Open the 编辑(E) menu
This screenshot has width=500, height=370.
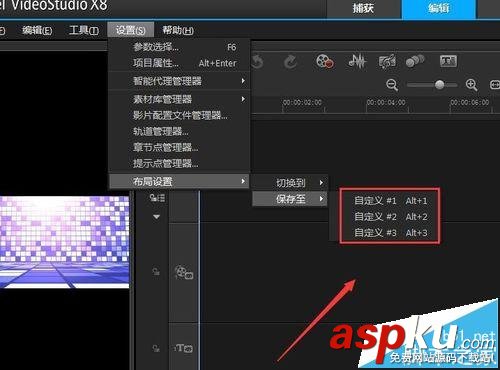(x=37, y=31)
